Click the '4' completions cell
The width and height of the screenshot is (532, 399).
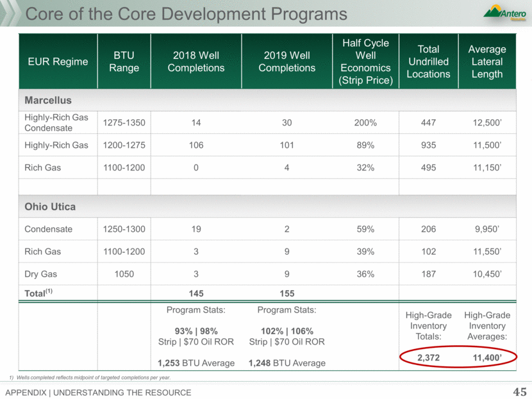pyautogui.click(x=287, y=167)
